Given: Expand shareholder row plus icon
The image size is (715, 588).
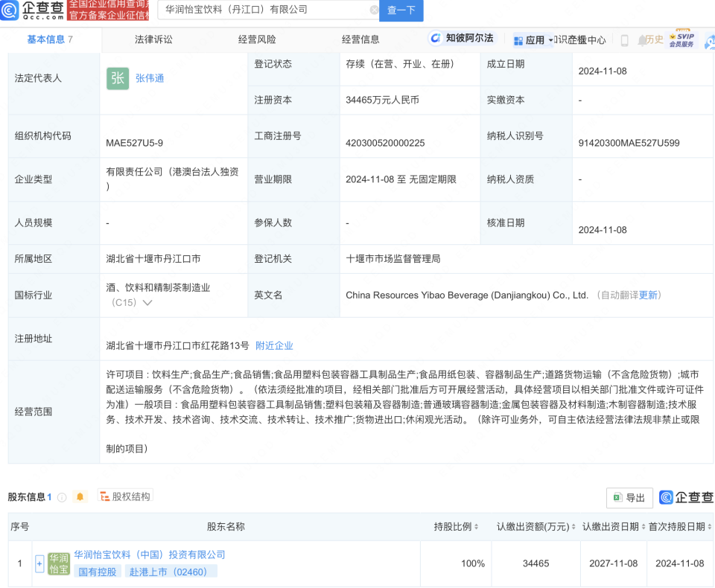Looking at the screenshot, I should click(x=39, y=564).
